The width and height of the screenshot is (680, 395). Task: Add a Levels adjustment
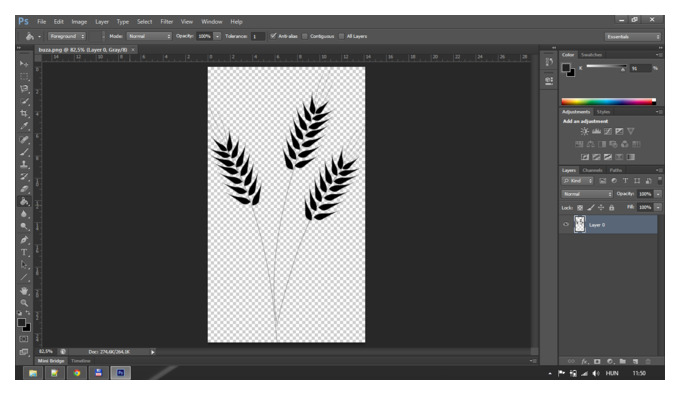(x=596, y=131)
